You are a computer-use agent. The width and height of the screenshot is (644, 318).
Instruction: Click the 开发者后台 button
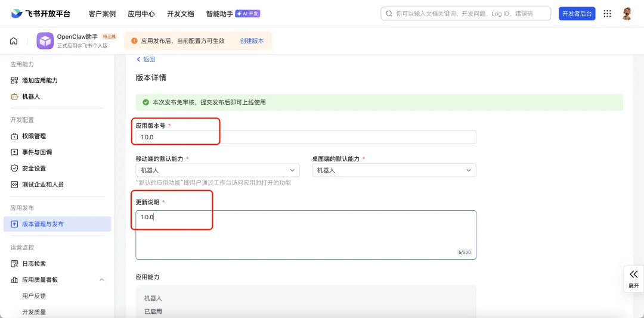click(577, 14)
